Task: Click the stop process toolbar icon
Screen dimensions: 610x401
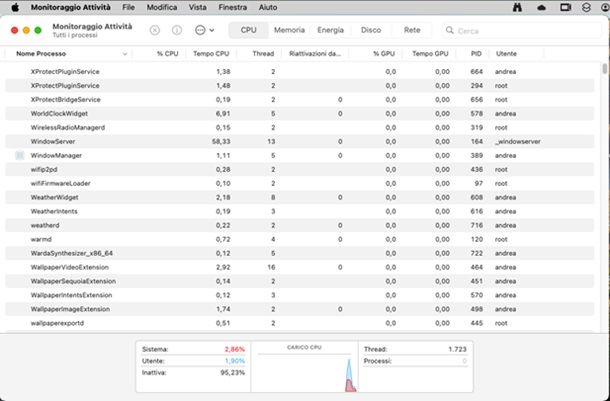Action: [154, 30]
